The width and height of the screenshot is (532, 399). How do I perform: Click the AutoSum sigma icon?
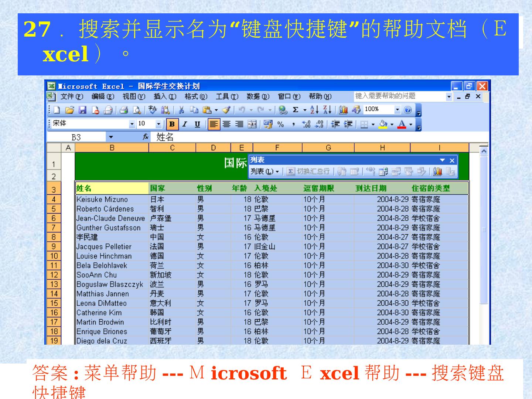tap(296, 110)
